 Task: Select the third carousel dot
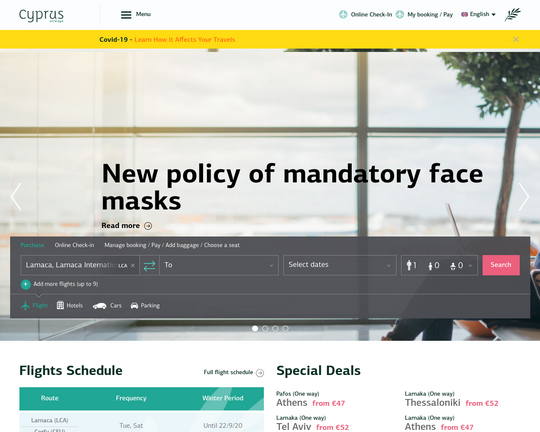(x=275, y=329)
